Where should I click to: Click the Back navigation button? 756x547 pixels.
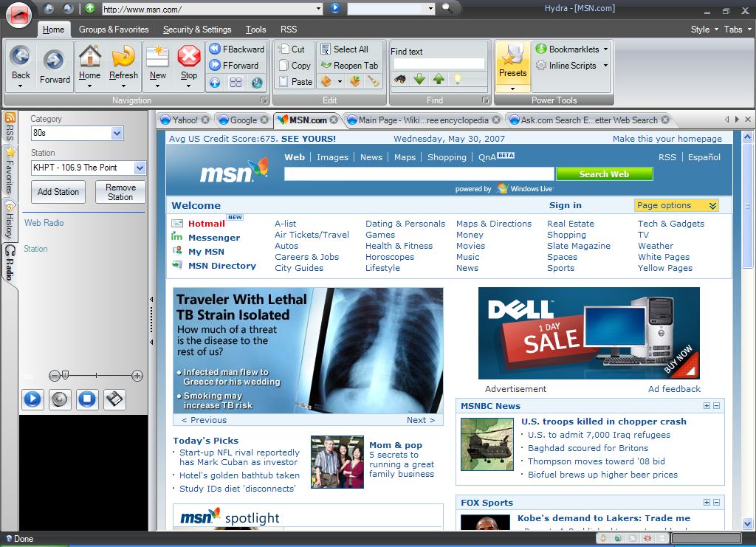click(x=21, y=66)
